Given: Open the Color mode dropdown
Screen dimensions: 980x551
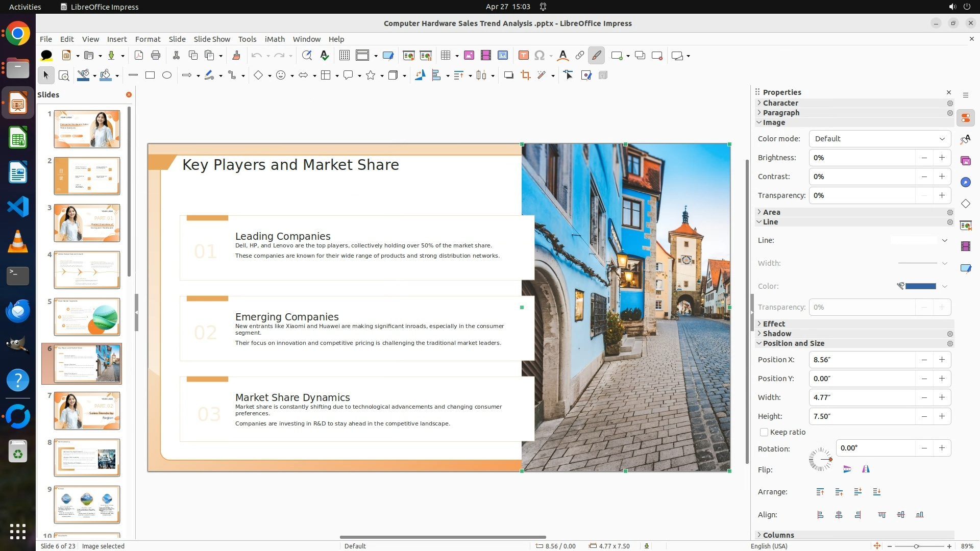Looking at the screenshot, I should tap(880, 139).
